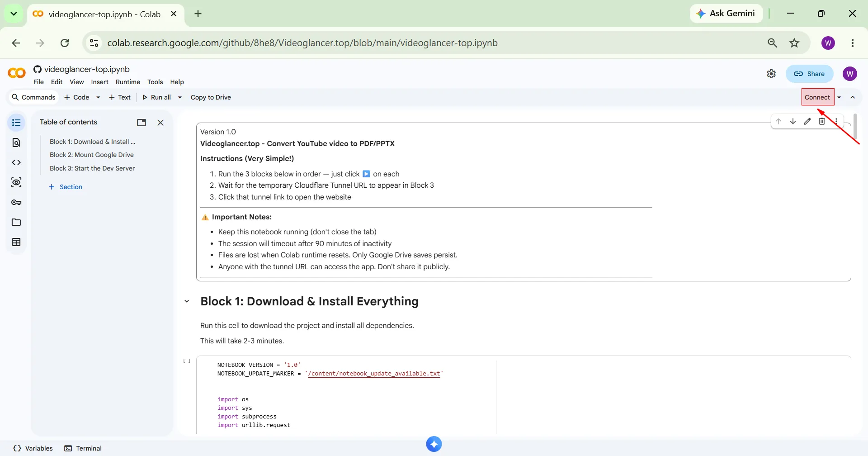868x456 pixels.
Task: Click the browser address bar URL
Action: tap(302, 43)
